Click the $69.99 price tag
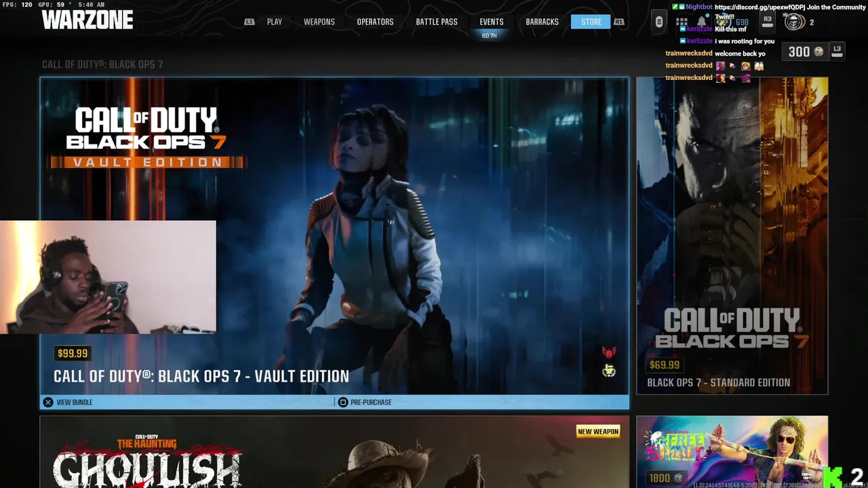This screenshot has height=488, width=868. pyautogui.click(x=665, y=365)
